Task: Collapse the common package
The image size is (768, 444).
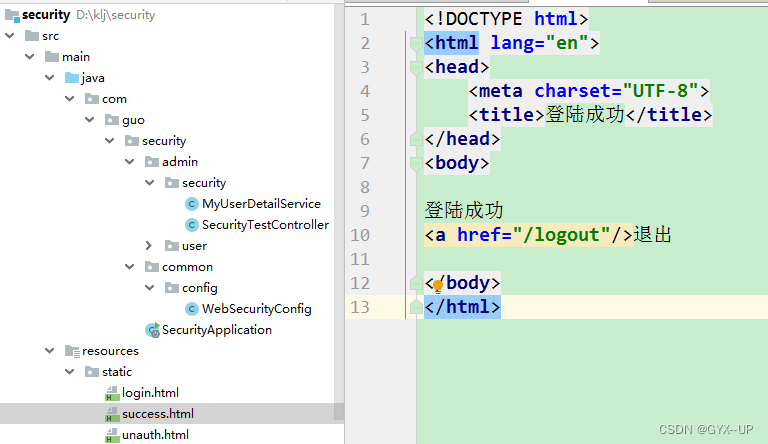Action: [130, 267]
